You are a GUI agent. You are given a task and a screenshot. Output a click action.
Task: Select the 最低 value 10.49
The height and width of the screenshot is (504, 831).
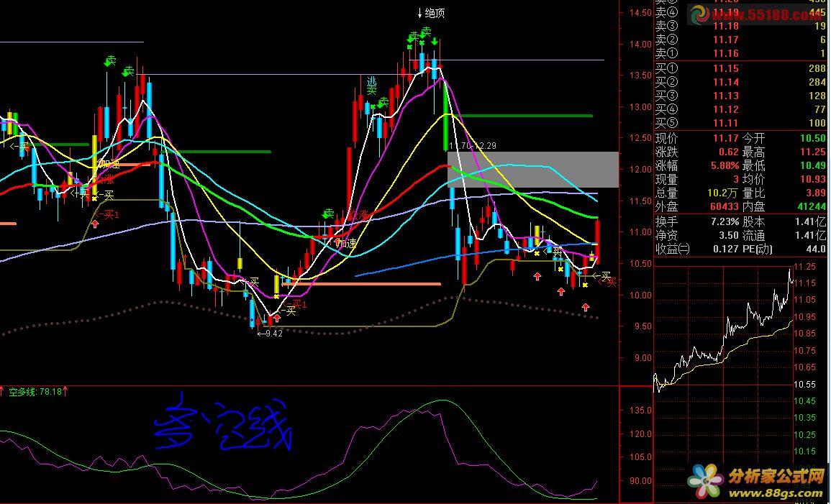tap(813, 166)
